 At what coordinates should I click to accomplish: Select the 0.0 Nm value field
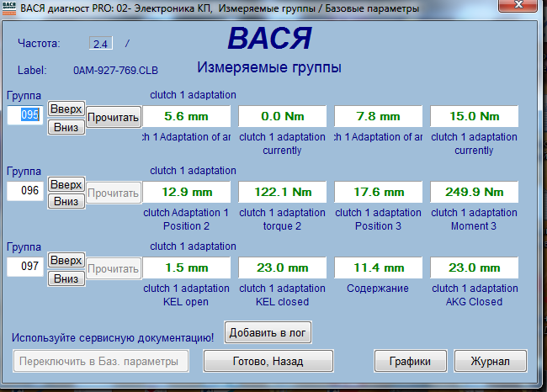click(x=283, y=116)
